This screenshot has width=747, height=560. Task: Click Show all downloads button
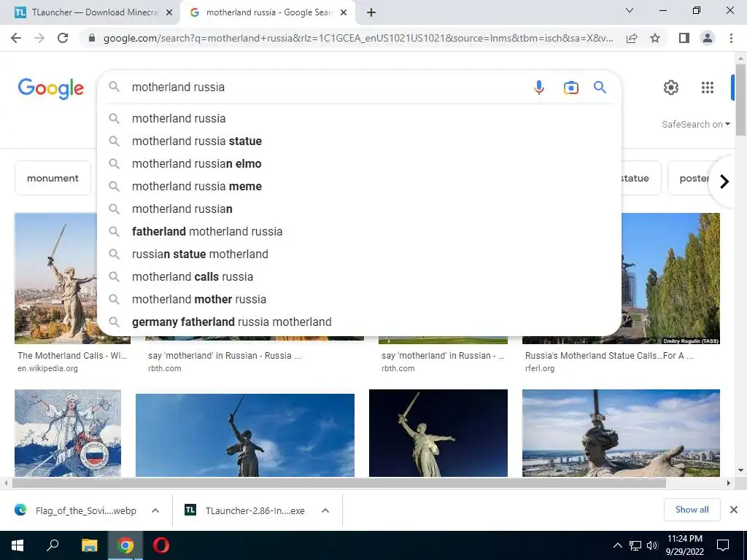tap(692, 510)
